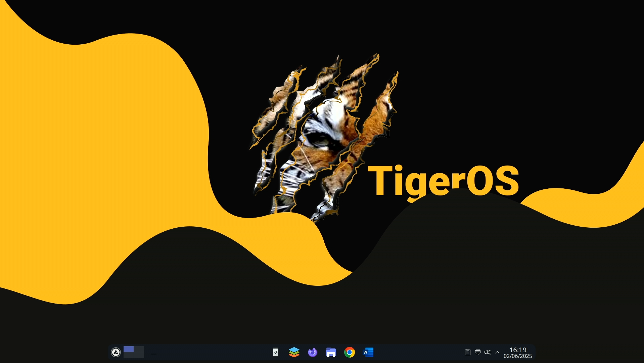This screenshot has width=644, height=363.
Task: Click the date 02/06/2025
Action: coord(518,357)
